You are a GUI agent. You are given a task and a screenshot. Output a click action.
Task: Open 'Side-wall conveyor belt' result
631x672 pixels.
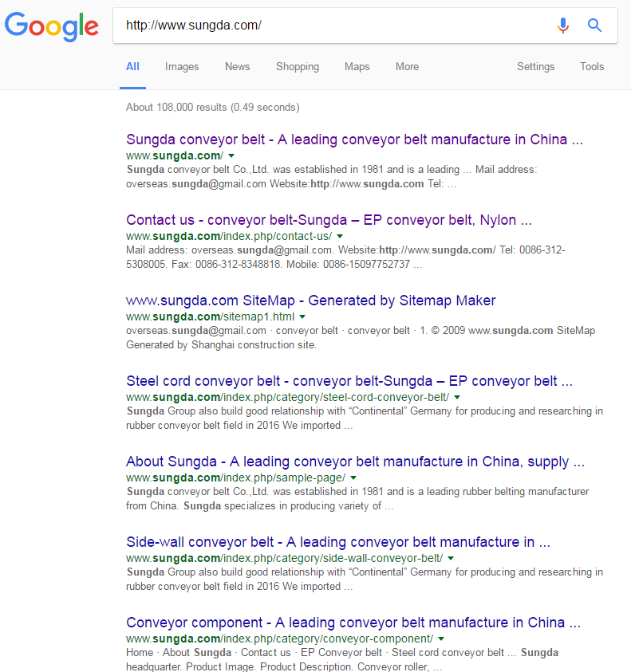pyautogui.click(x=338, y=542)
